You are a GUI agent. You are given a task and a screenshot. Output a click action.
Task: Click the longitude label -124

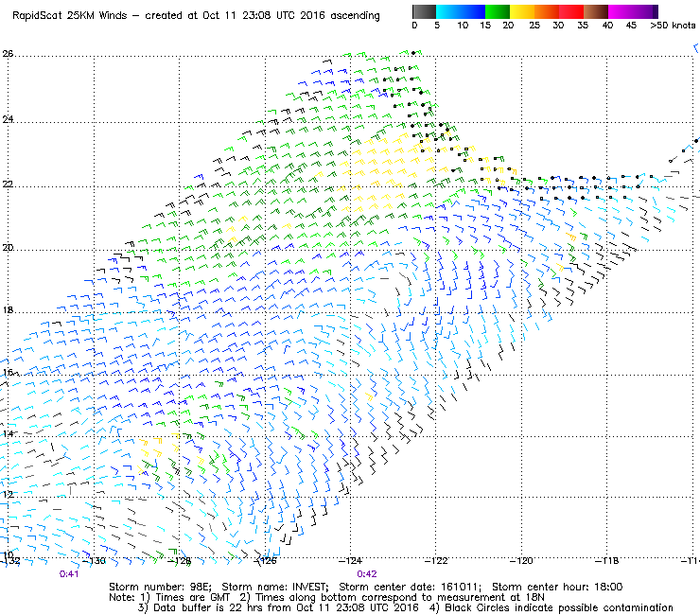point(350,561)
